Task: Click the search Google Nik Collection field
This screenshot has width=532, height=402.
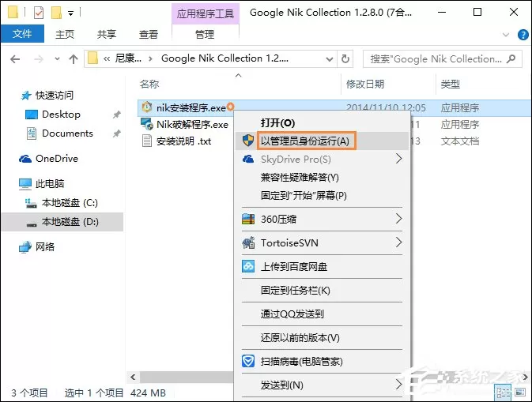Action: [442, 59]
